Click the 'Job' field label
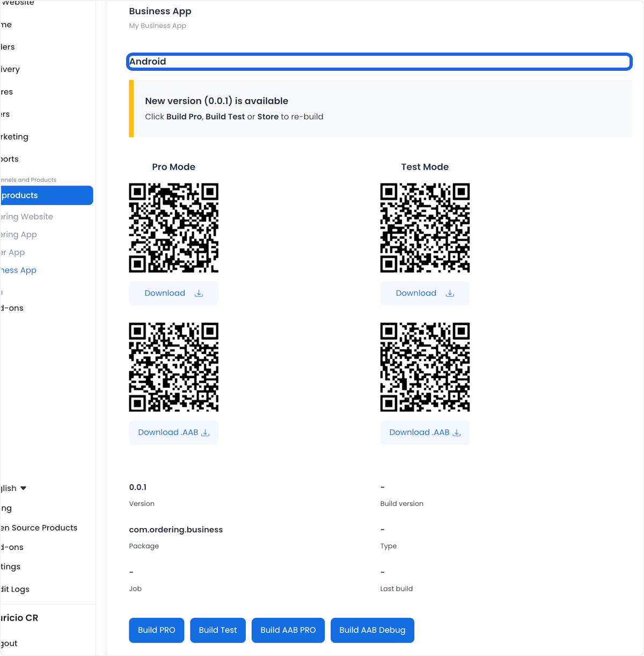This screenshot has width=644, height=656. pyautogui.click(x=135, y=588)
